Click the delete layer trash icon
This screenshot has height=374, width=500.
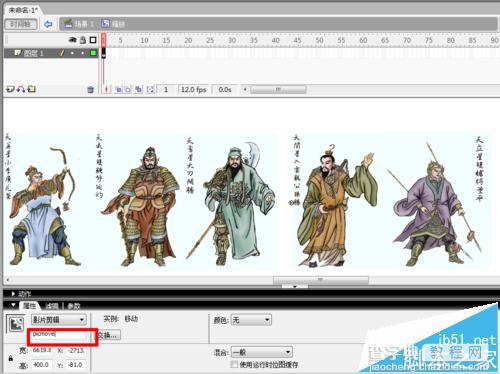tap(90, 89)
